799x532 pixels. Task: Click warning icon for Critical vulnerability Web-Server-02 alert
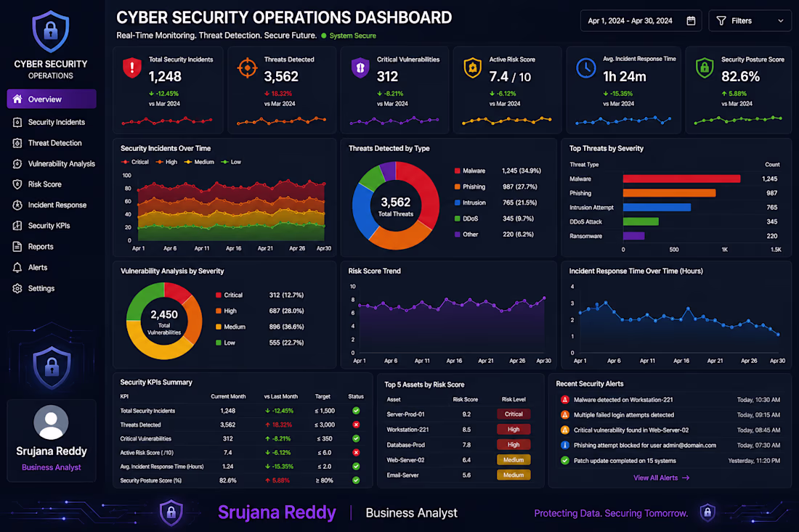(564, 430)
